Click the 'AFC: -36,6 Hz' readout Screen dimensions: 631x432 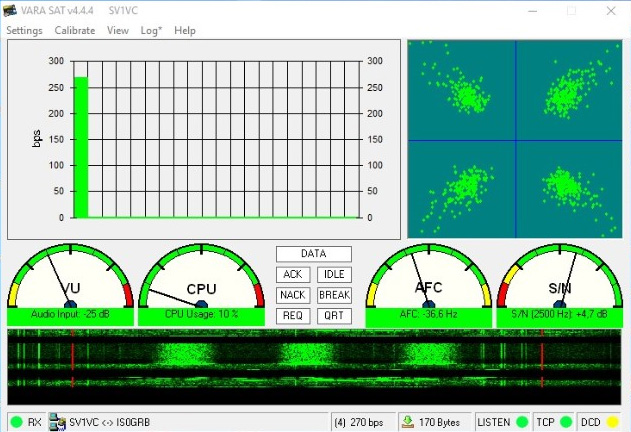tap(429, 314)
